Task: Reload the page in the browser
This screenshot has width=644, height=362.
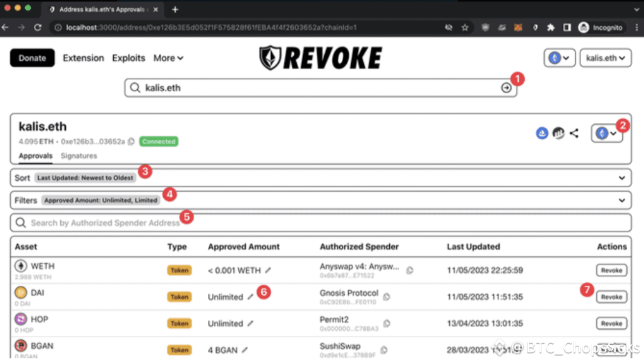Action: (38, 28)
